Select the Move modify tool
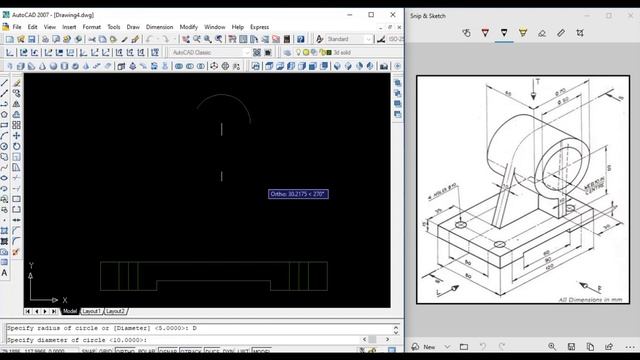This screenshot has width=640, height=360. point(16,136)
